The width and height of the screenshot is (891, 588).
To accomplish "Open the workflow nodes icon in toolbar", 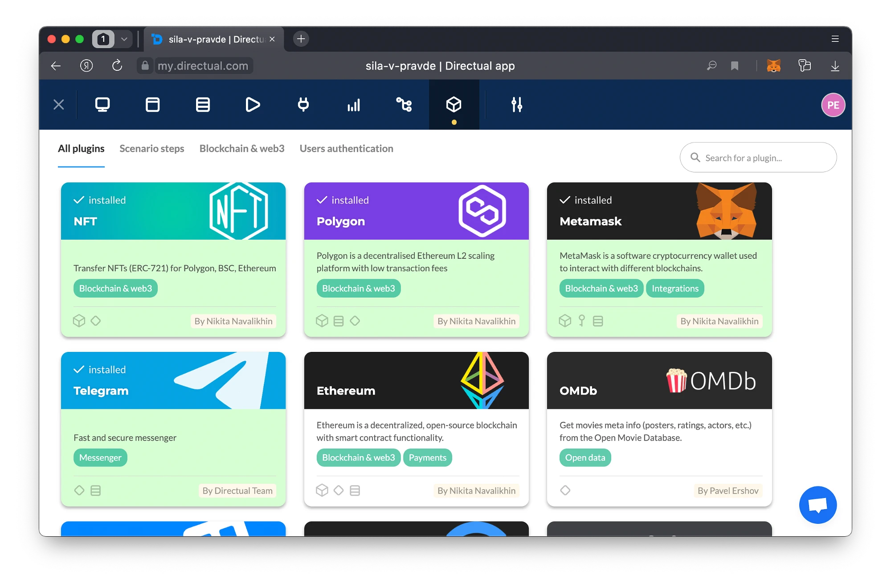I will pyautogui.click(x=404, y=105).
